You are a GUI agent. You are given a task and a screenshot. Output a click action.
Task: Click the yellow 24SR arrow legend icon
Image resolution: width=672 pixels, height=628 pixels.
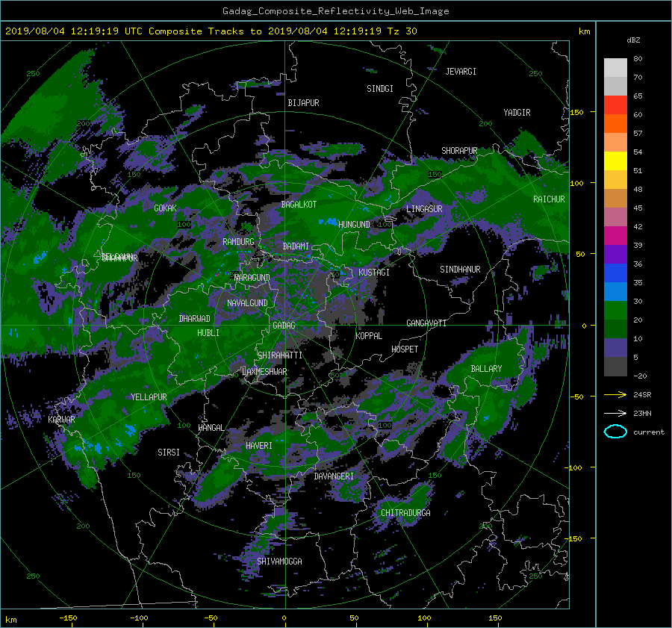(615, 394)
